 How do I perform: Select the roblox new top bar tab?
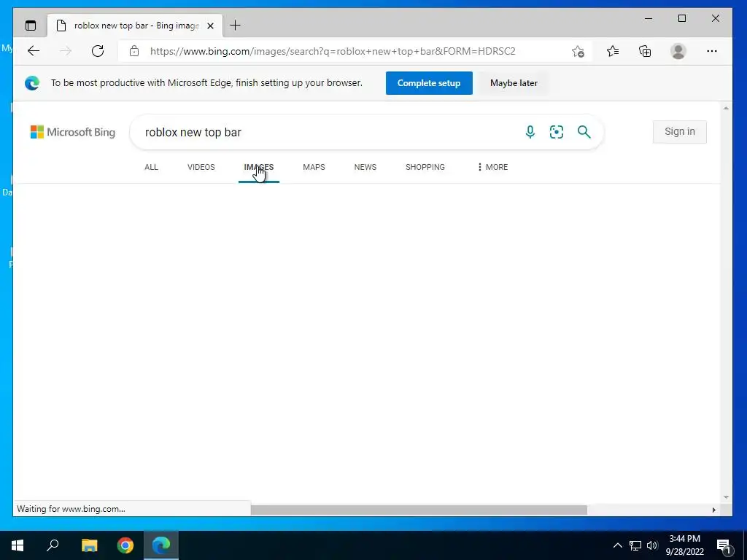pos(135,26)
